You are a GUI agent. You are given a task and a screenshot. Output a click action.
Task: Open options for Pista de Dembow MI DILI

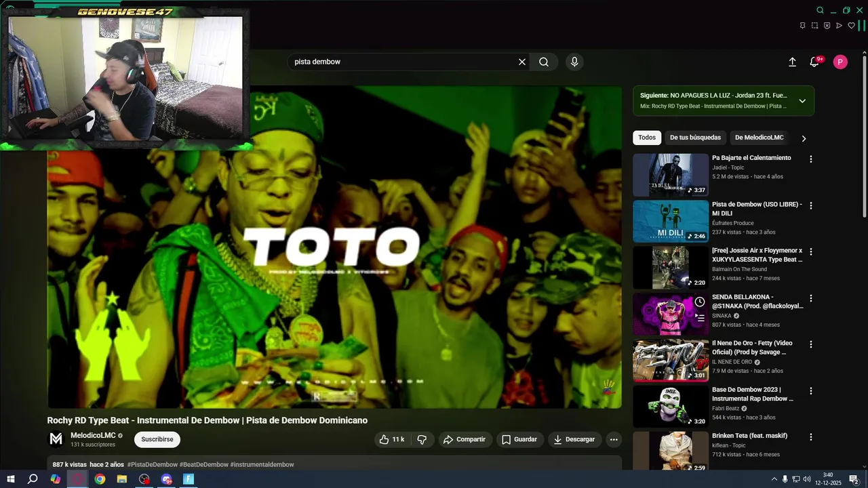pyautogui.click(x=810, y=205)
